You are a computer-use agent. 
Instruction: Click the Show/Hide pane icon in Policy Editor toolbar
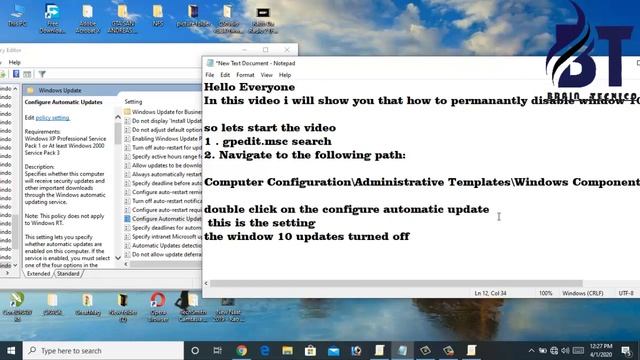(x=27, y=74)
